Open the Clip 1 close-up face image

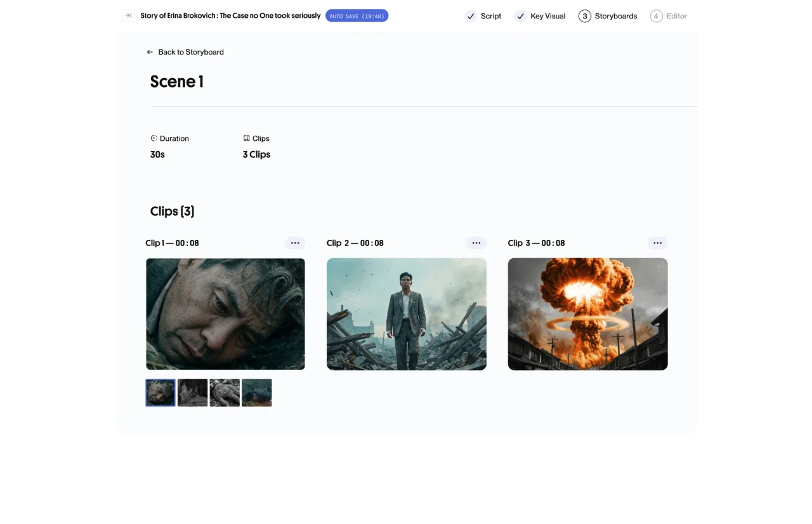point(225,314)
